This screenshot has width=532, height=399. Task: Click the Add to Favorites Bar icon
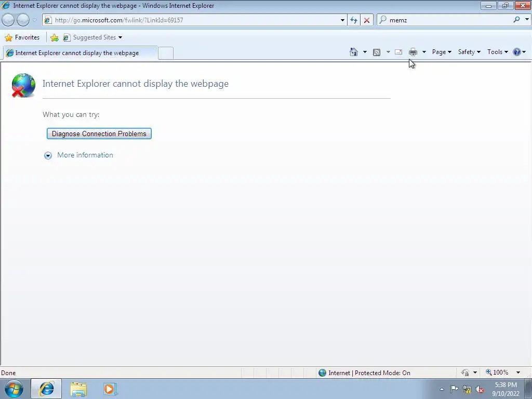[x=54, y=37]
